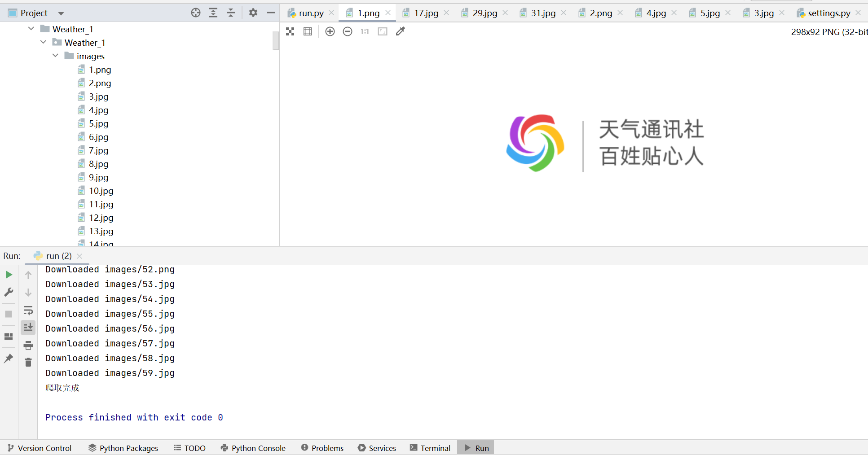
Task: Go down the stack trace arrow
Action: tap(28, 293)
